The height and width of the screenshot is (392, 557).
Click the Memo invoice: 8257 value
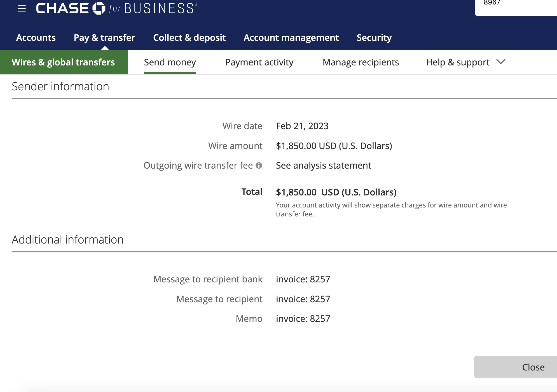click(303, 318)
